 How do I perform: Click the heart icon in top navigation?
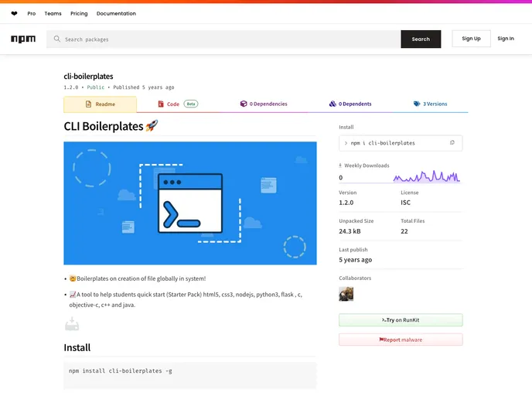14,14
